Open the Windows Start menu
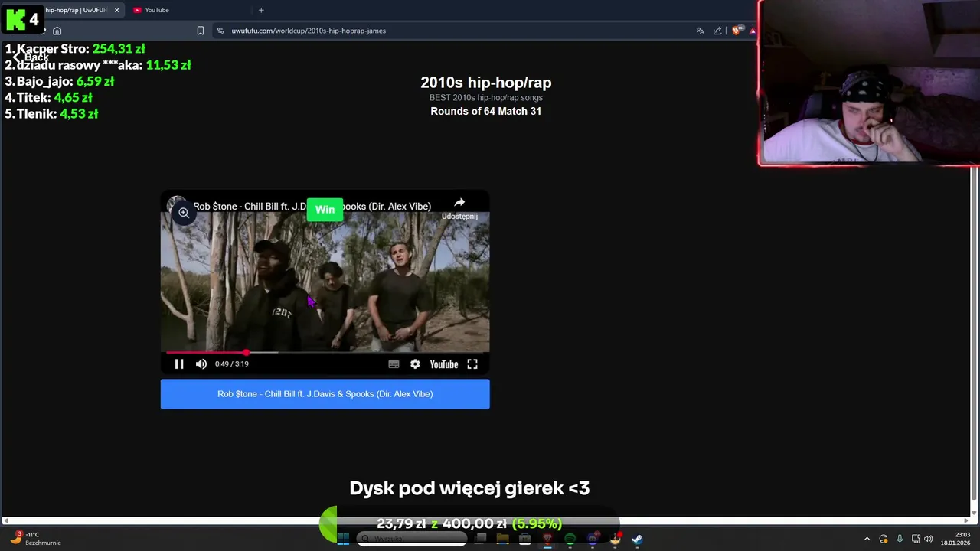The image size is (980, 551). 343,539
